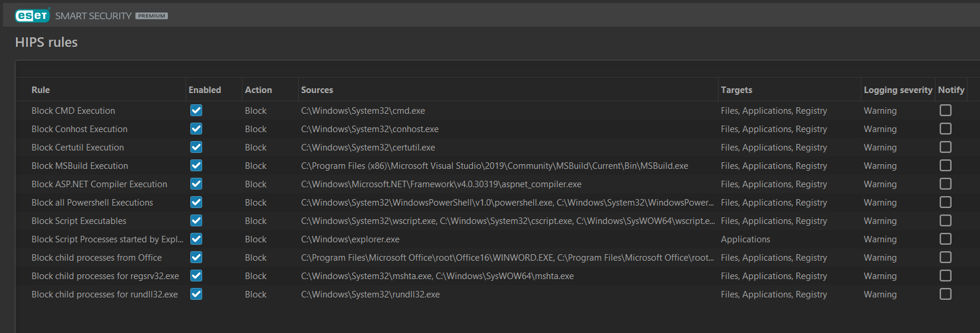This screenshot has width=980, height=333.
Task: Toggle Enabled for Block all Powershell Executions
Action: (x=196, y=203)
